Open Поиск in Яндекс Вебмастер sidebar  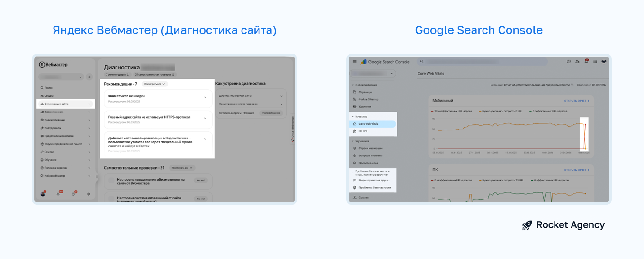(46, 88)
